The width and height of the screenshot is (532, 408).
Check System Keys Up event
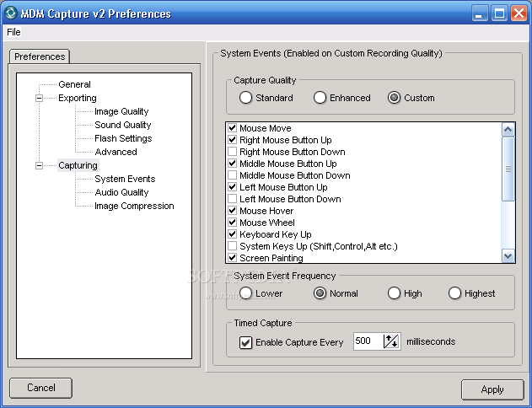232,246
